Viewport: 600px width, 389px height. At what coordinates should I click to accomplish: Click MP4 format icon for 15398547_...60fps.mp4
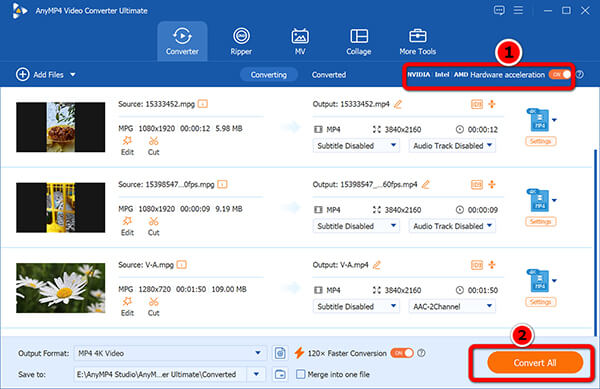pos(539,200)
